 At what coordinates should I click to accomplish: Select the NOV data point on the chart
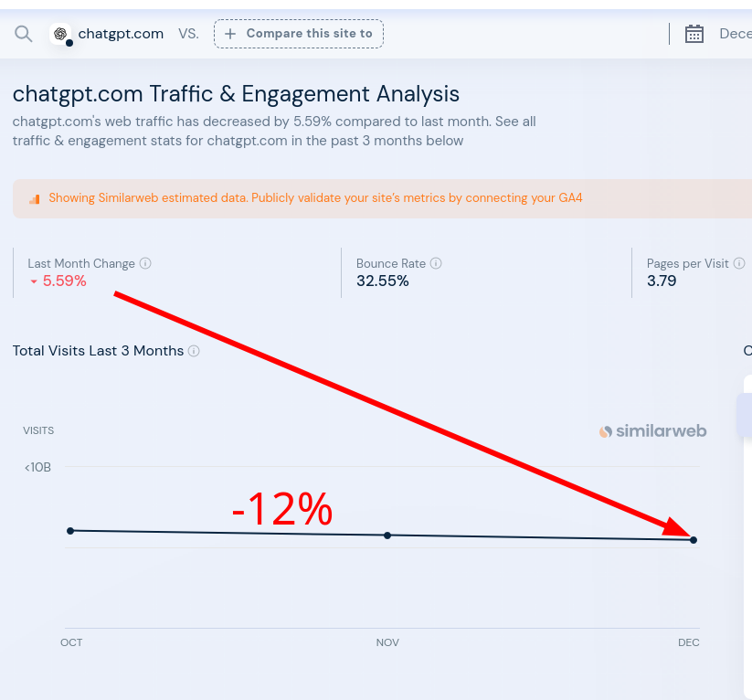click(x=387, y=535)
